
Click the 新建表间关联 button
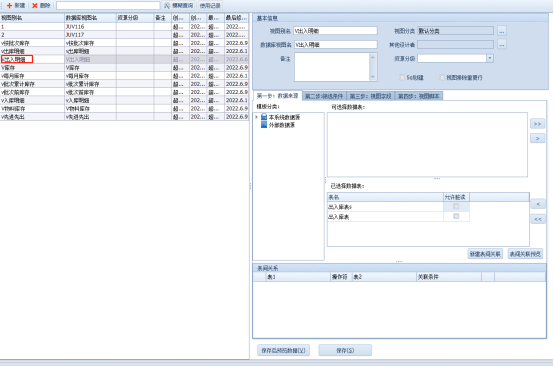coord(485,254)
